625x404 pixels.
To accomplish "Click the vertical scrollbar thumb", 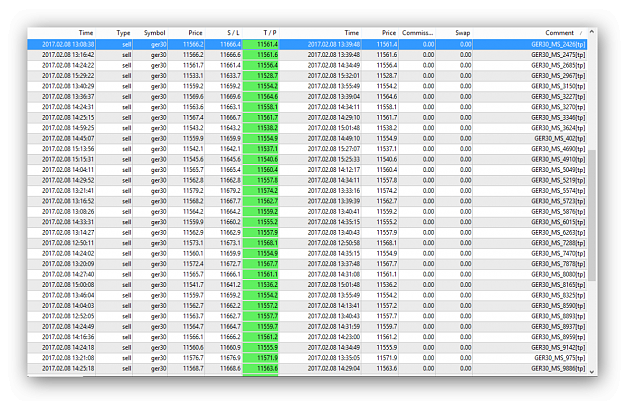I will (592, 215).
